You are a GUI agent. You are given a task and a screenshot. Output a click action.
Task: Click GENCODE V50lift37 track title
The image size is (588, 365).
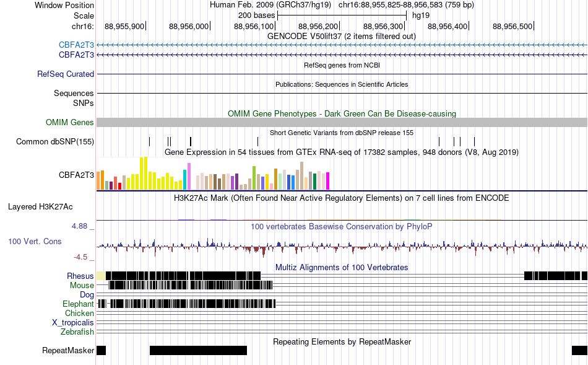pyautogui.click(x=342, y=37)
